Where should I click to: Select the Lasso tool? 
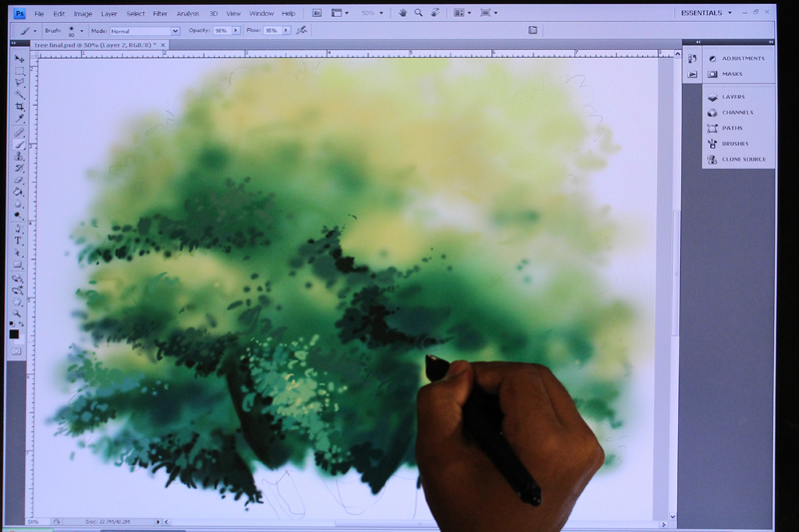click(x=19, y=83)
